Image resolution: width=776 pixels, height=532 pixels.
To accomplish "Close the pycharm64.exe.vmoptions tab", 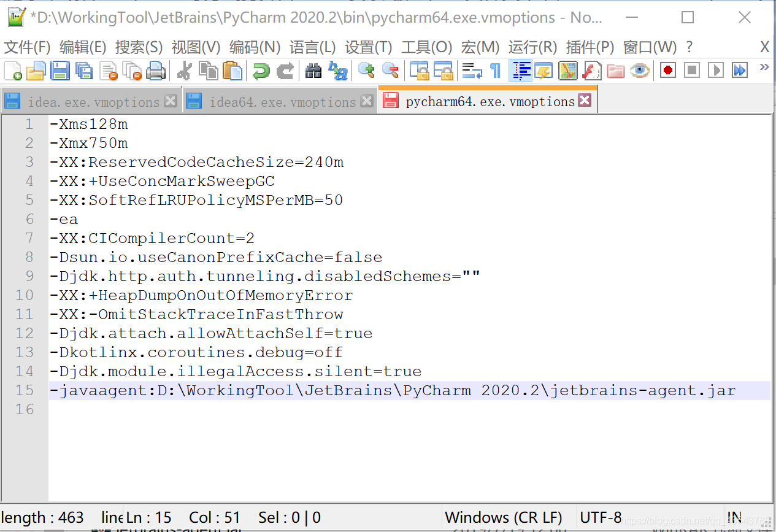I will [x=585, y=101].
